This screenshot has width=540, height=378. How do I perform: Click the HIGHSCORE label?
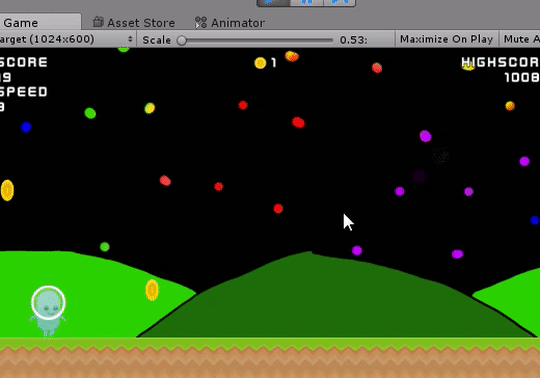tap(500, 62)
